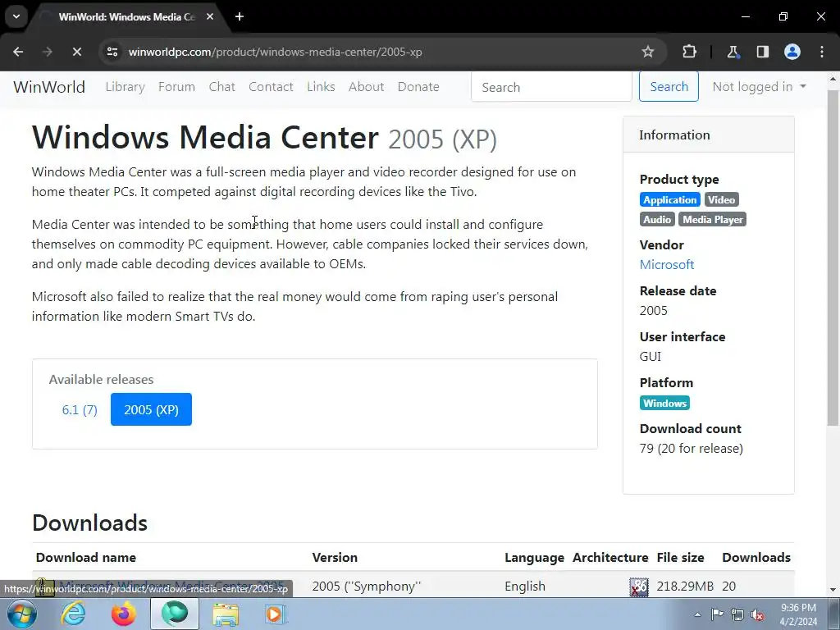Open the Chat page
The image size is (840, 630).
221,87
